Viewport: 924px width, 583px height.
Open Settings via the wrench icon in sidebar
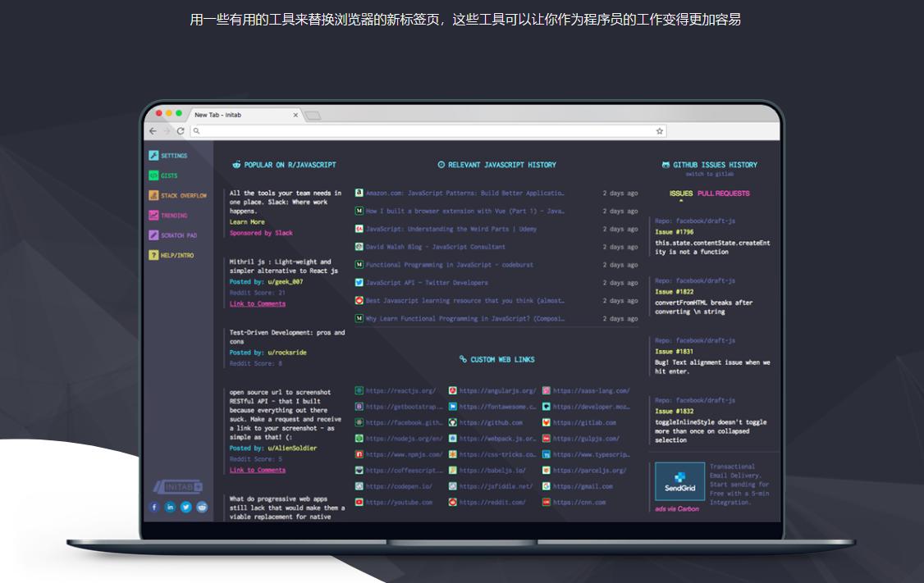click(153, 156)
